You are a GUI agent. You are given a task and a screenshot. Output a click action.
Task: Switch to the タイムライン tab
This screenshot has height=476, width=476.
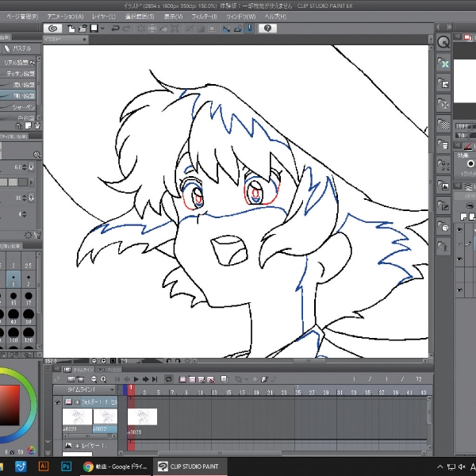[79, 370]
